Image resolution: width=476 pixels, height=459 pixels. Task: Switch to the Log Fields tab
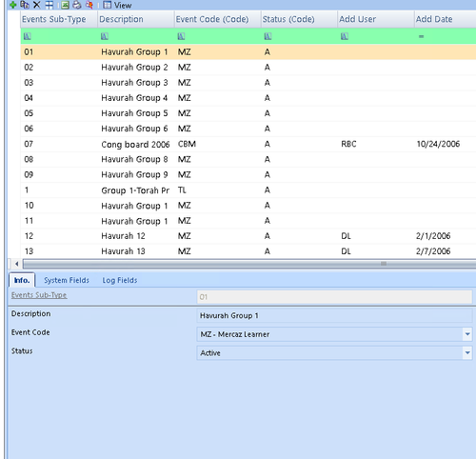(120, 280)
